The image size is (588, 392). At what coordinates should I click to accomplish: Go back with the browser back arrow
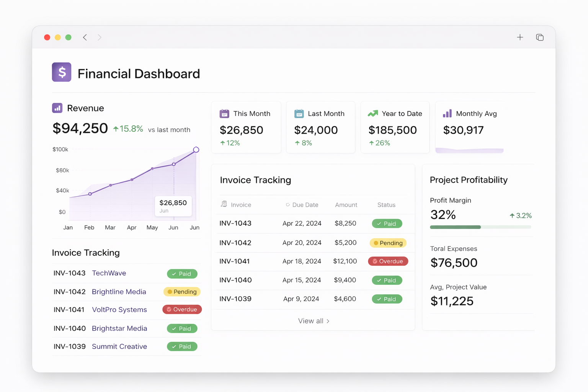85,37
